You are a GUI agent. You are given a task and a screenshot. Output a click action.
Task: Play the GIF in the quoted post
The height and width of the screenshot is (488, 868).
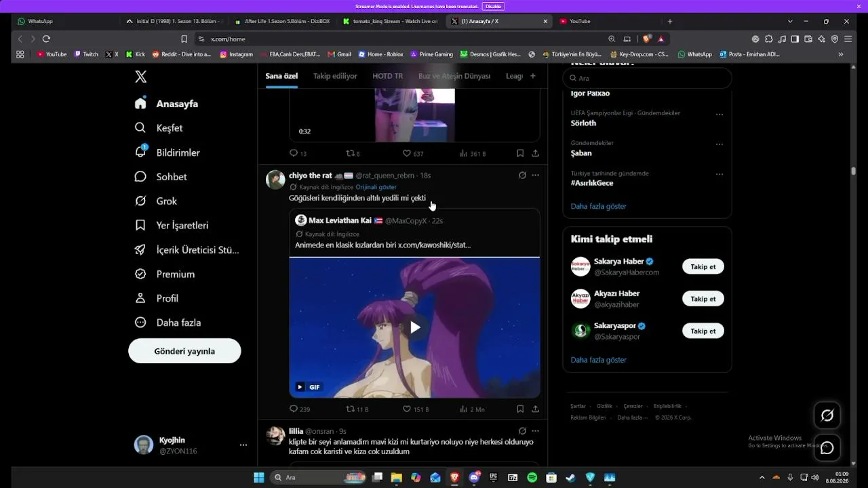pos(415,328)
